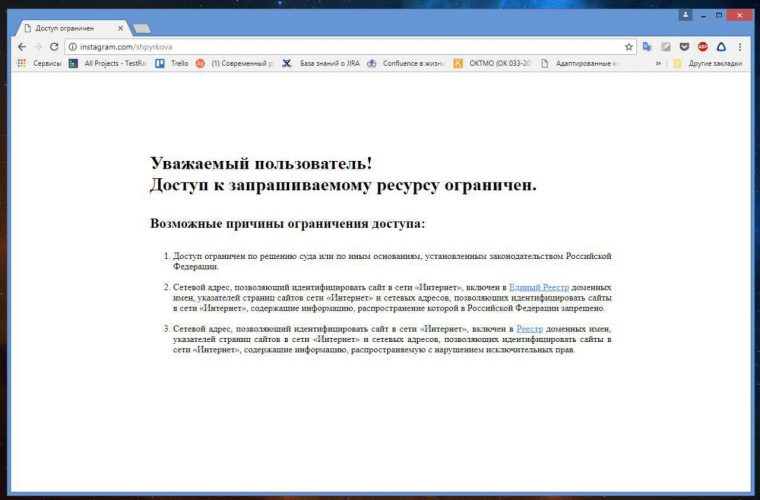Expand hidden bookmarks with the double chevron

click(658, 63)
